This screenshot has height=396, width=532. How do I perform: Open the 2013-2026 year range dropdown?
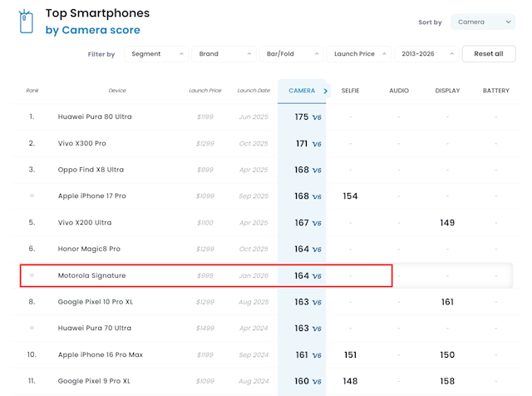(x=426, y=54)
